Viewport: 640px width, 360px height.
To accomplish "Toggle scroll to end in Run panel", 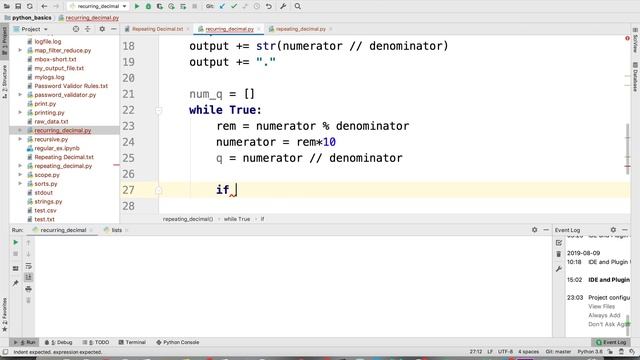I will coord(28,277).
